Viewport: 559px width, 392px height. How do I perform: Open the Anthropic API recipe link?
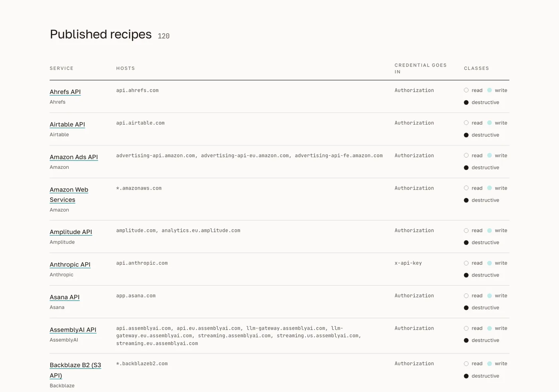coord(70,265)
